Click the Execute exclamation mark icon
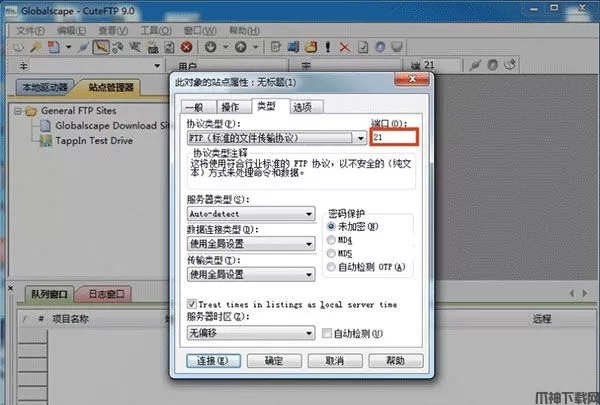Image resolution: width=600 pixels, height=405 pixels. pyautogui.click(x=328, y=47)
